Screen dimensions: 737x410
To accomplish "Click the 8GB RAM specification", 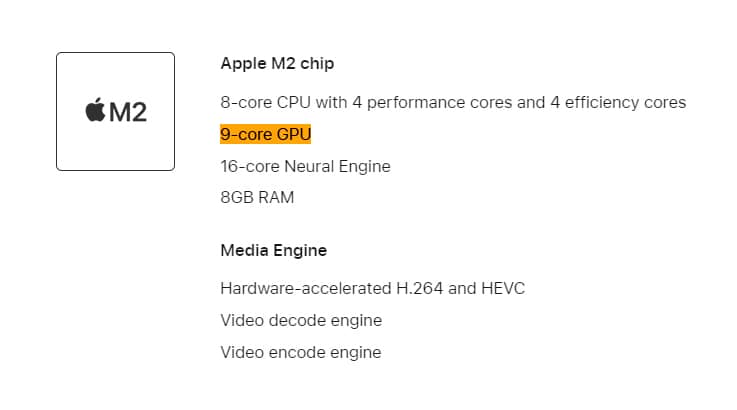I will pos(257,197).
